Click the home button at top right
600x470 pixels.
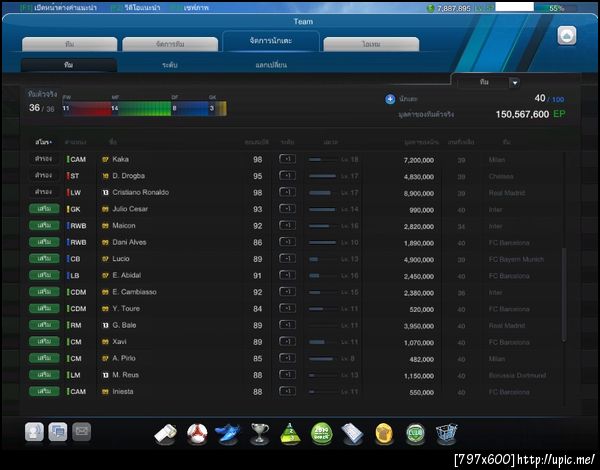(566, 36)
